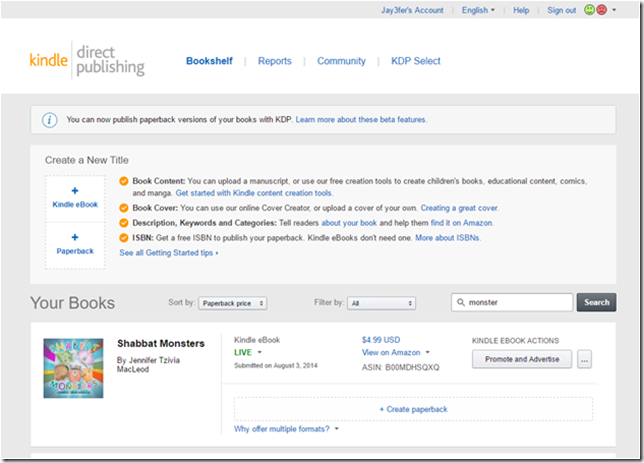Click the $4.99 USD price link
644x463 pixels.
click(x=381, y=340)
